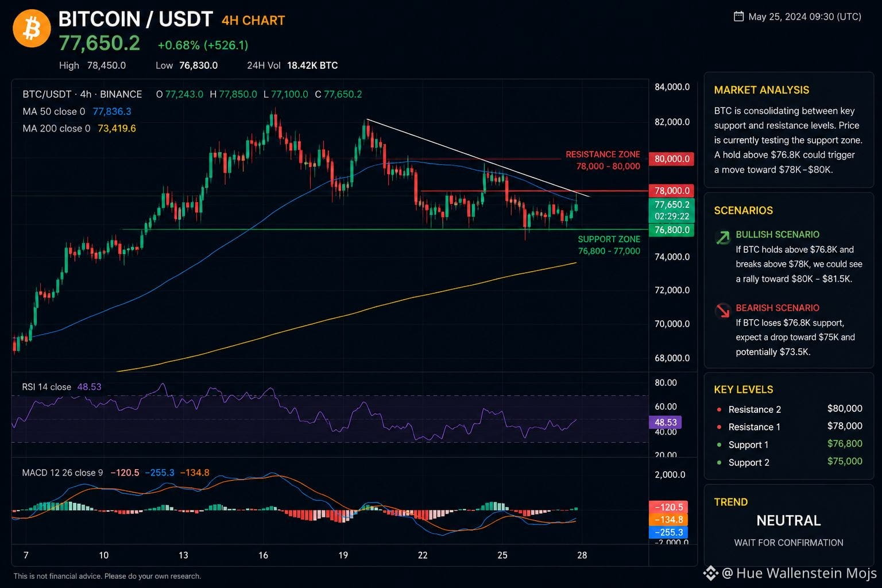Click the KEY LEVELS heading
The width and height of the screenshot is (882, 588).
744,390
